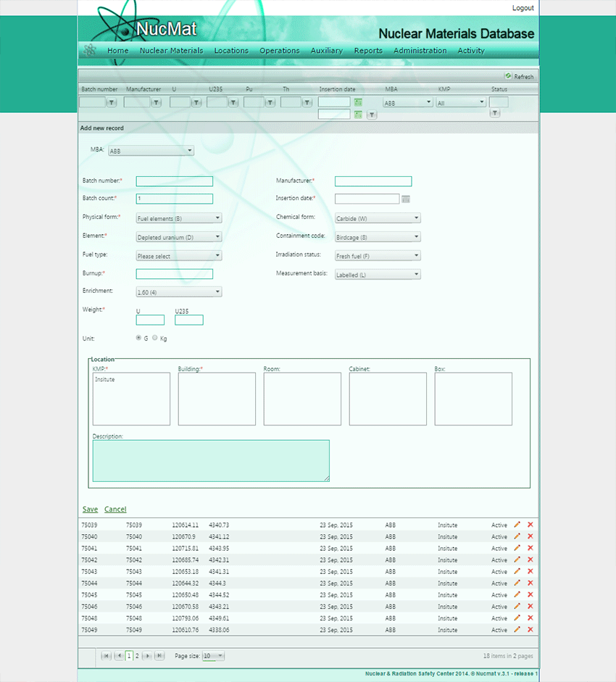Go to the last page of results
616x682 pixels.
pos(159,655)
